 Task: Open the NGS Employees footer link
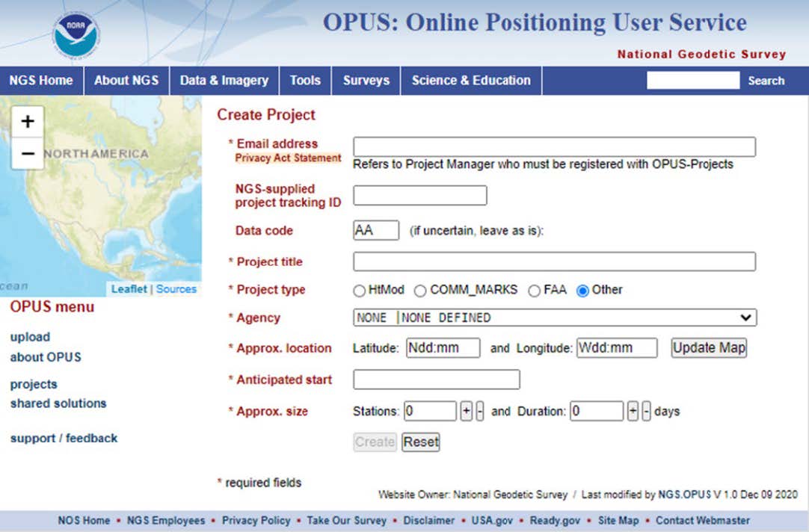(x=166, y=520)
